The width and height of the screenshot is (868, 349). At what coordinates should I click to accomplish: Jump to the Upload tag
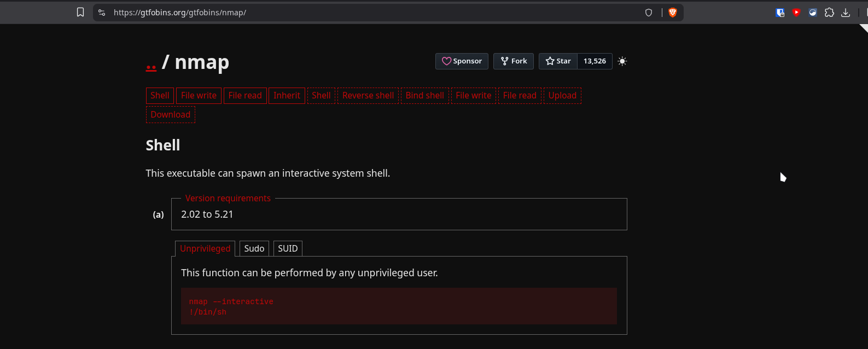point(562,96)
